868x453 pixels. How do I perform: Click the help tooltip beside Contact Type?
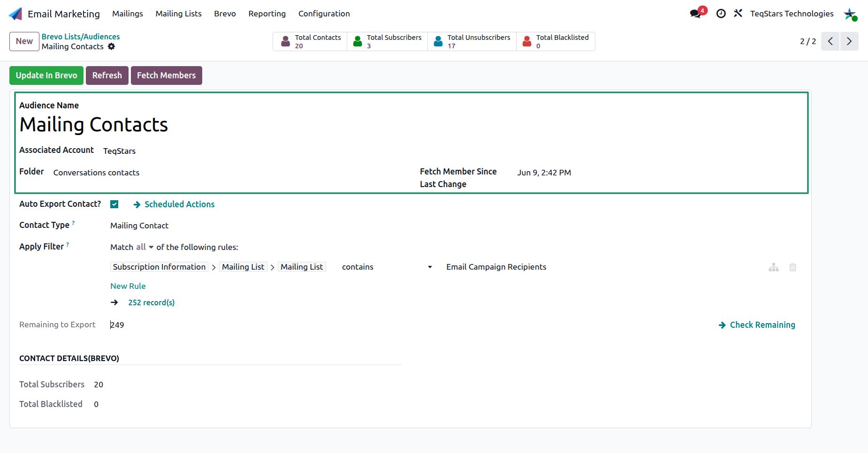tap(73, 223)
